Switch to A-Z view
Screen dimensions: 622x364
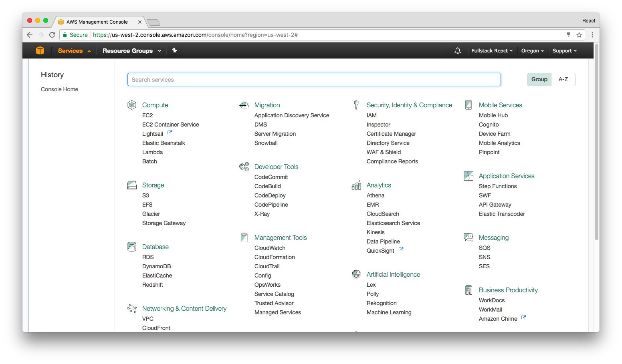tap(563, 79)
